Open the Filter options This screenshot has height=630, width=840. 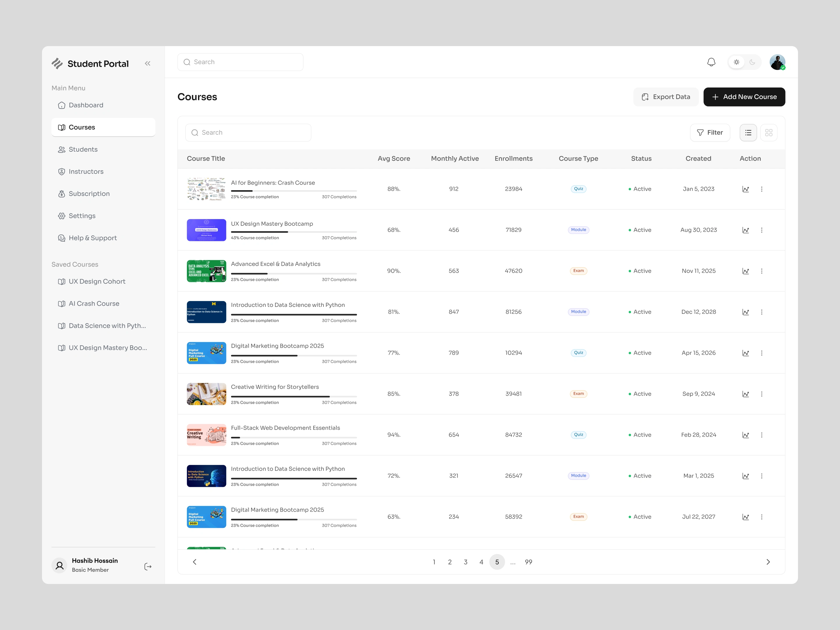tap(710, 132)
